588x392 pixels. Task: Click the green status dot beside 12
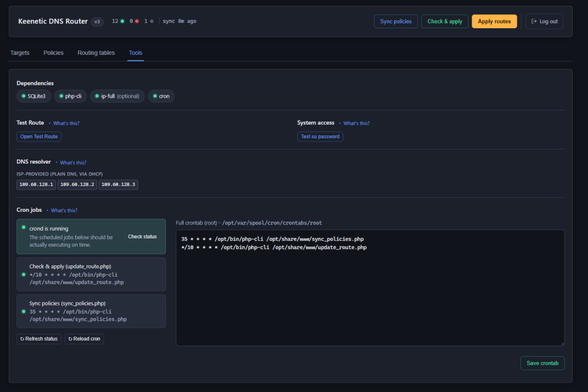122,21
